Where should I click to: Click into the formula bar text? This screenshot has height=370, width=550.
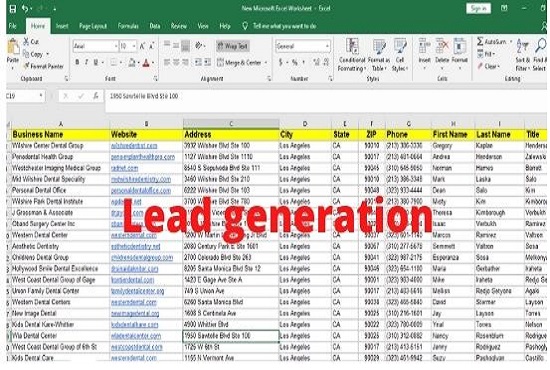tap(144, 96)
